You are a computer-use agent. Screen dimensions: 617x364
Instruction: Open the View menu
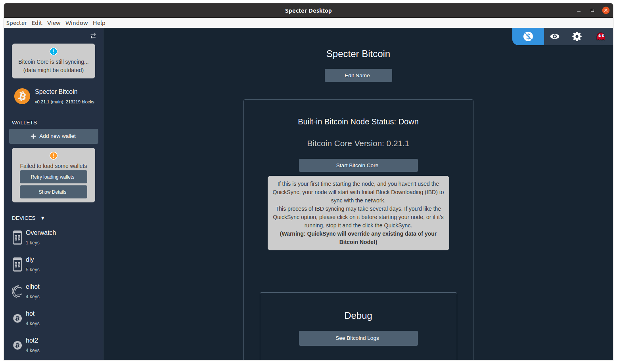[54, 23]
